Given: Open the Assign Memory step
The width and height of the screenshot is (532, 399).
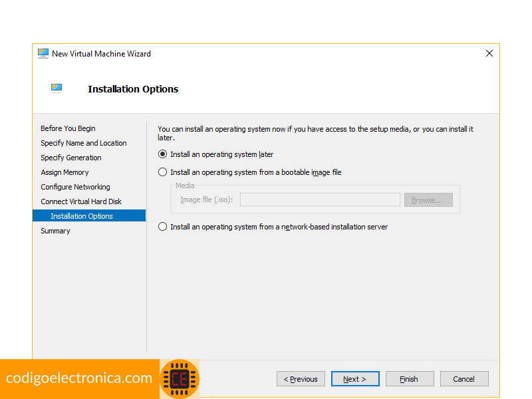Looking at the screenshot, I should coord(65,172).
